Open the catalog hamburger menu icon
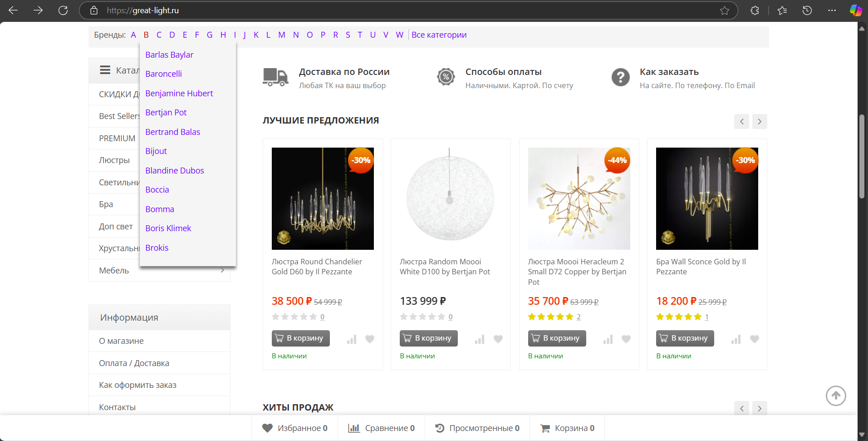Screen dimensions: 868x441 coord(105,70)
